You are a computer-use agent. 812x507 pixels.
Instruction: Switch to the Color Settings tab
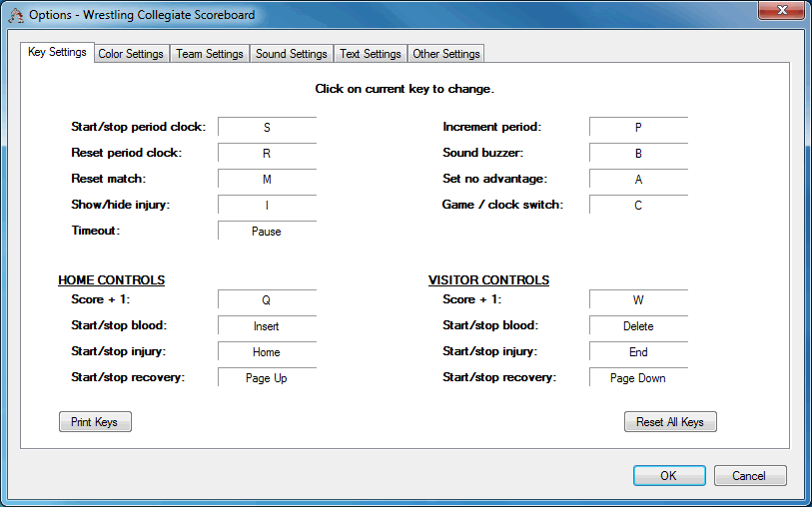pos(130,54)
